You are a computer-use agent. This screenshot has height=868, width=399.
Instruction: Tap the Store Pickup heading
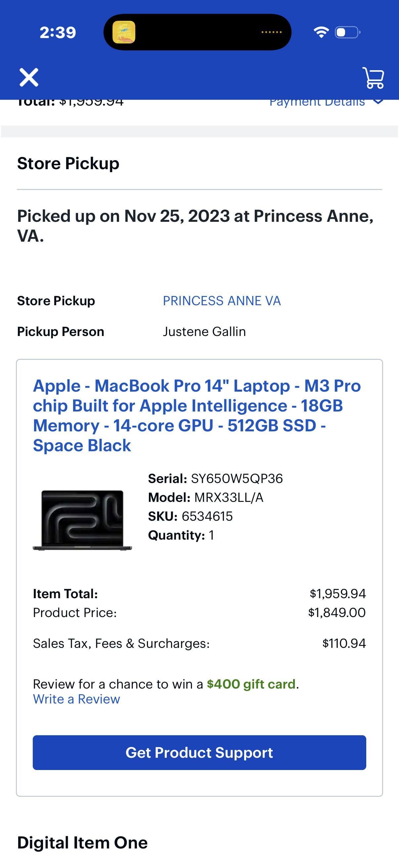(x=68, y=164)
